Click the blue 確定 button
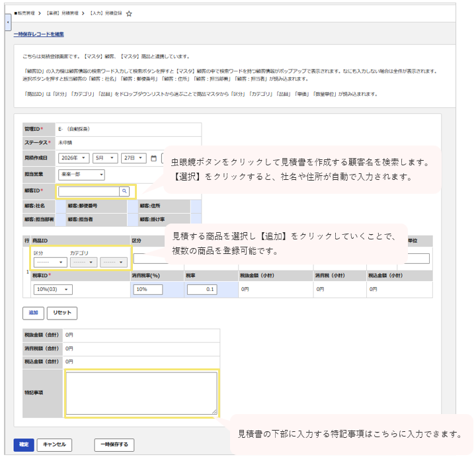Image resolution: width=476 pixels, height=461 pixels. click(x=24, y=445)
